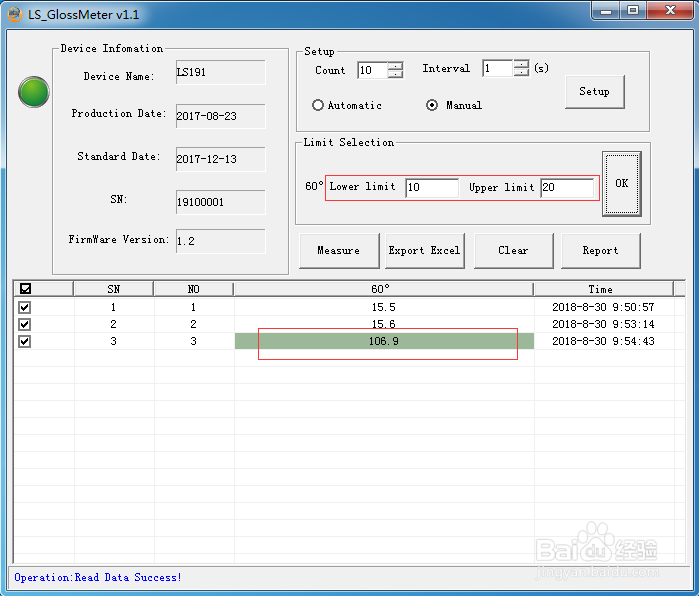
Task: Click the Clear button
Action: pos(514,251)
